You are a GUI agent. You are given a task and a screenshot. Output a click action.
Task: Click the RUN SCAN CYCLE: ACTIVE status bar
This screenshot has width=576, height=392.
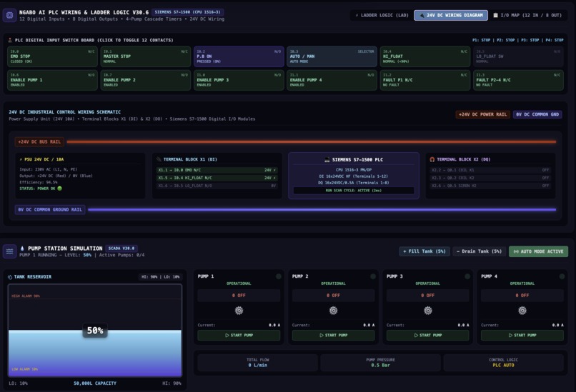coord(353,191)
